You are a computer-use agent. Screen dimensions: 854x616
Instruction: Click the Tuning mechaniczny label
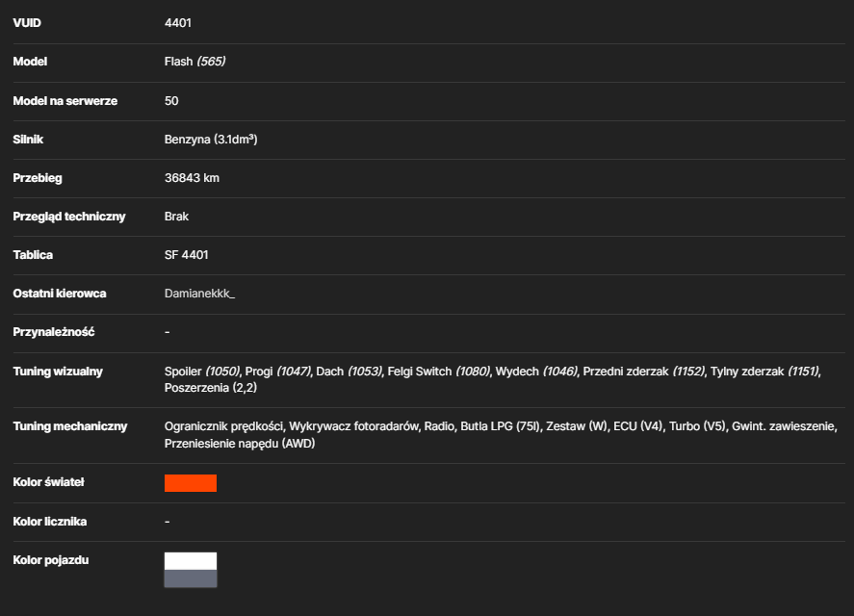click(70, 426)
